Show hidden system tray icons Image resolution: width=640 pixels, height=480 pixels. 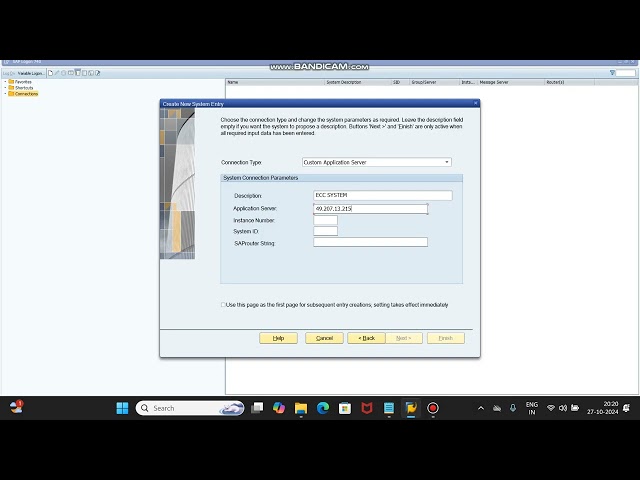click(x=481, y=408)
